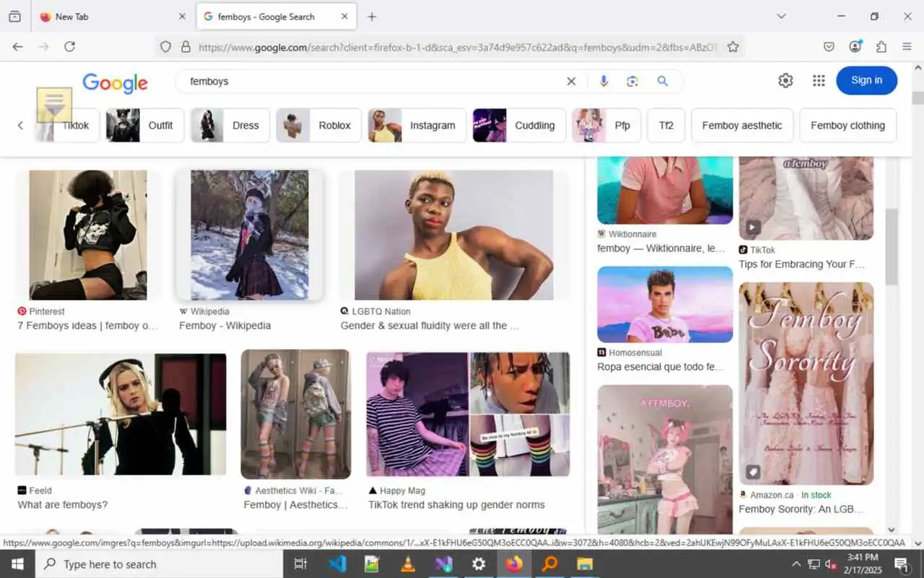Open the Pinterest image result thumbnail
The height and width of the screenshot is (578, 924).
pos(87,235)
